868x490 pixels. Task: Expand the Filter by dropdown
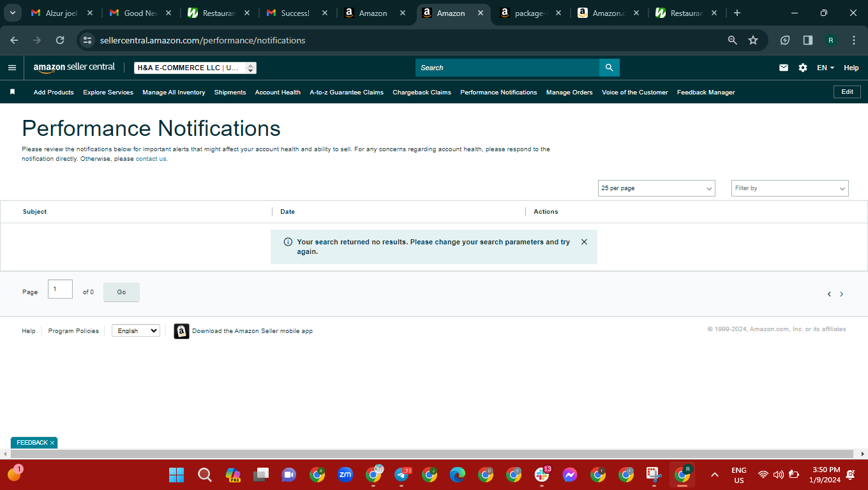790,188
